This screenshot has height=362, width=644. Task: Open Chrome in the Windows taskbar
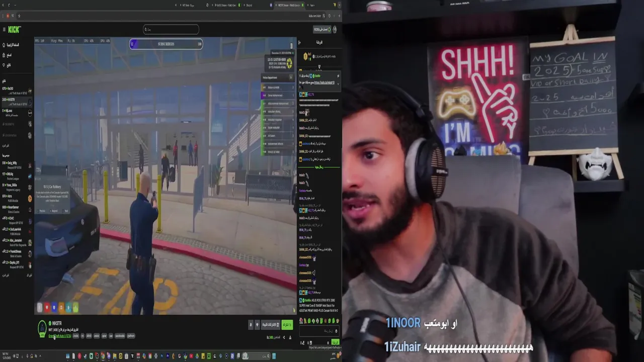point(103,356)
